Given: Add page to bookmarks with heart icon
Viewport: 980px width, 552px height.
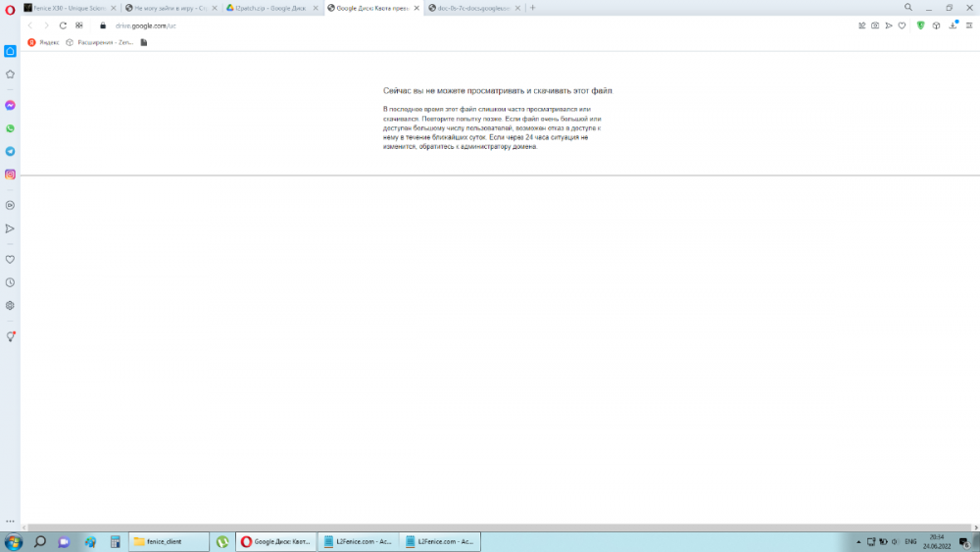Looking at the screenshot, I should (904, 25).
